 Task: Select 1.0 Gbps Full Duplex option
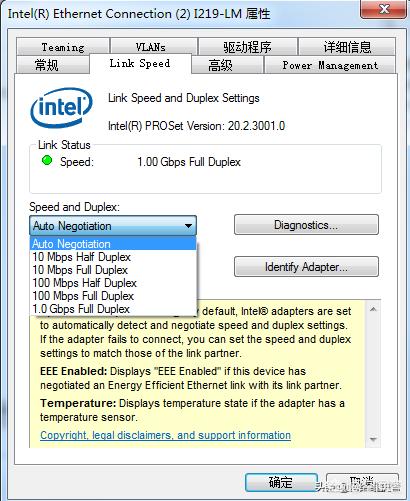(x=113, y=309)
